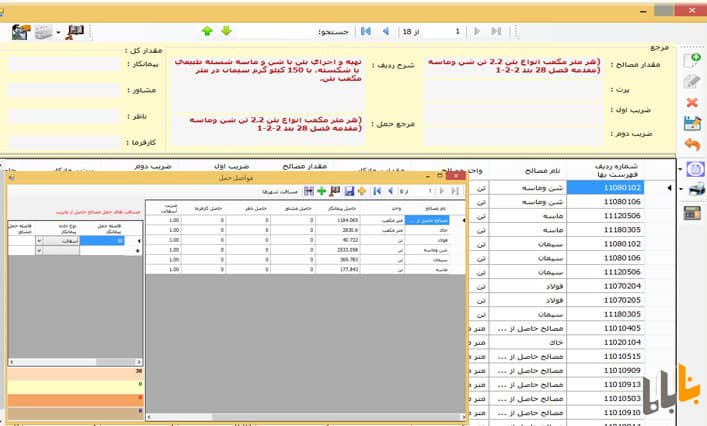Go to previous record in فواصل حمل dialog
707x426 pixels.
click(390, 191)
